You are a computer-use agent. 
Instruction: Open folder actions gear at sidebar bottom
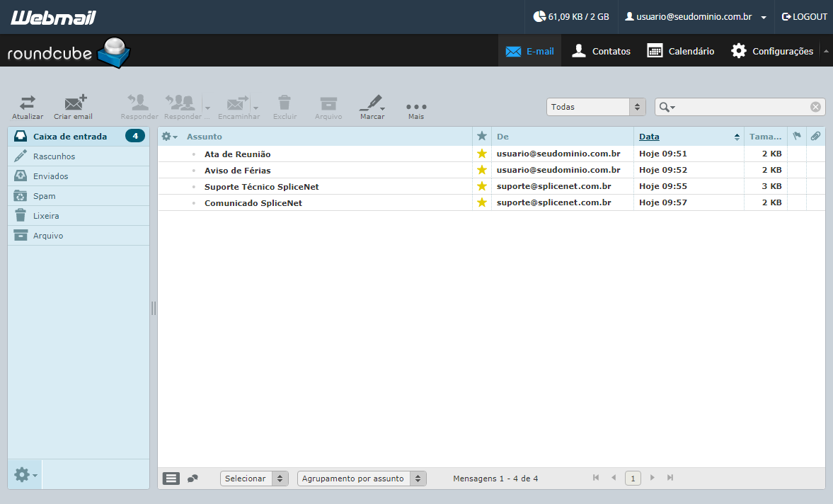click(25, 474)
